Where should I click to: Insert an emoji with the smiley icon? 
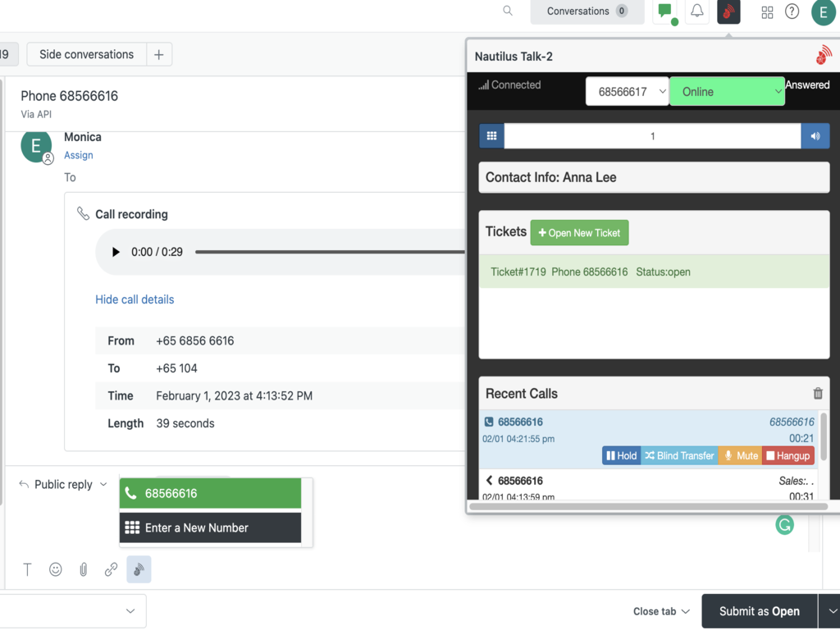tap(56, 569)
